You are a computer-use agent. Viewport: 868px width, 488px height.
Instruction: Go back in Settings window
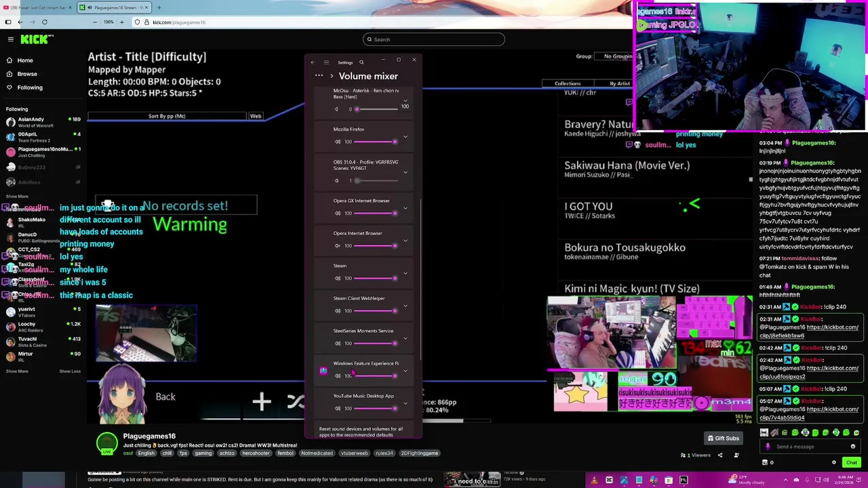tap(313, 62)
